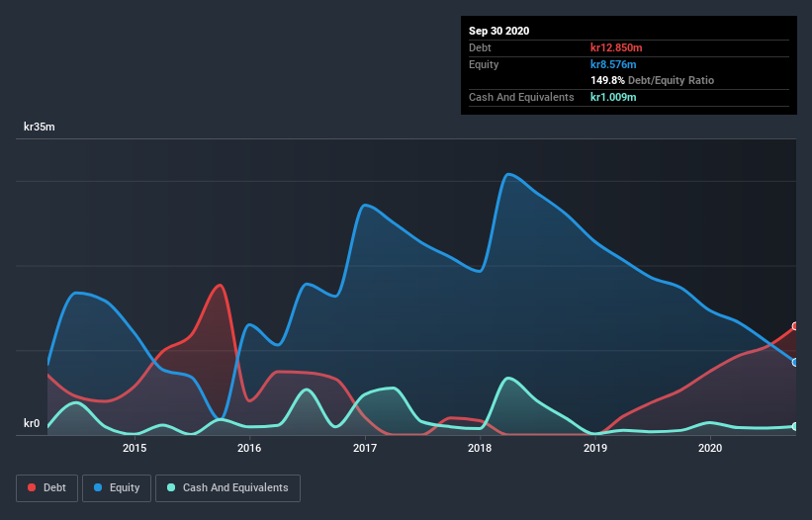Viewport: 812px width, 520px height.
Task: Click the blue Equity endpoint marker
Action: [795, 362]
